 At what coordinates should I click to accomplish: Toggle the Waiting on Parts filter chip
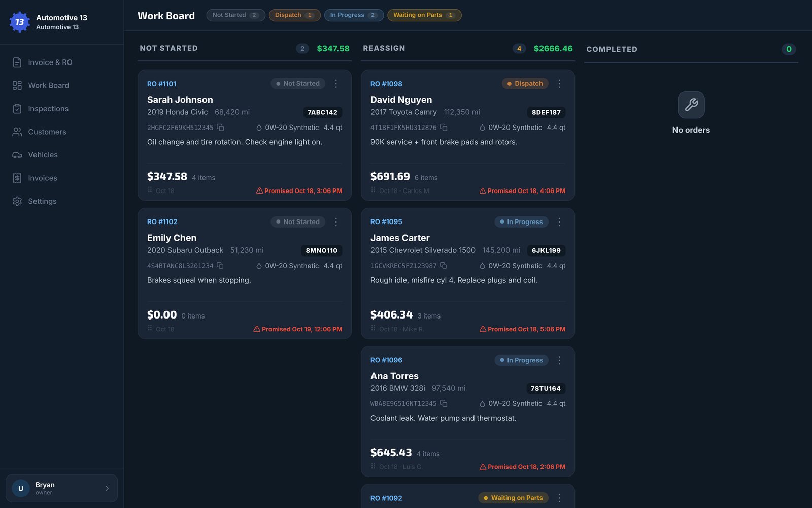click(424, 15)
